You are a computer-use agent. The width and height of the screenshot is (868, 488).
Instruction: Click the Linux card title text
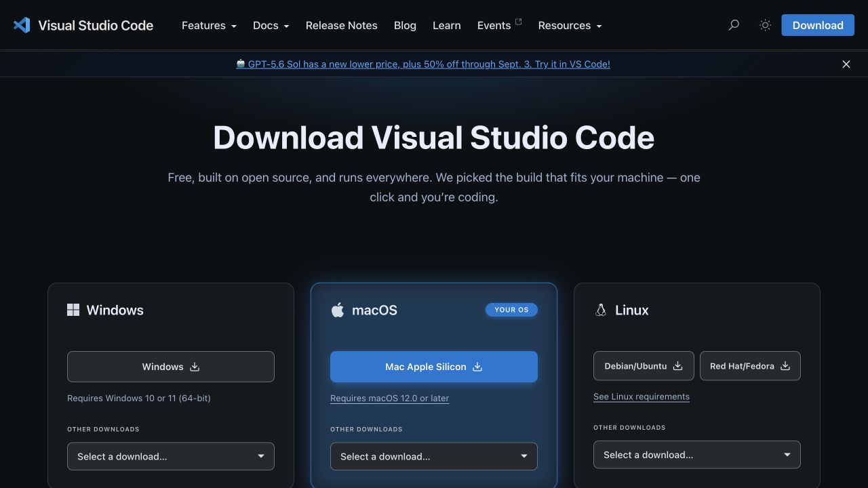pyautogui.click(x=632, y=310)
